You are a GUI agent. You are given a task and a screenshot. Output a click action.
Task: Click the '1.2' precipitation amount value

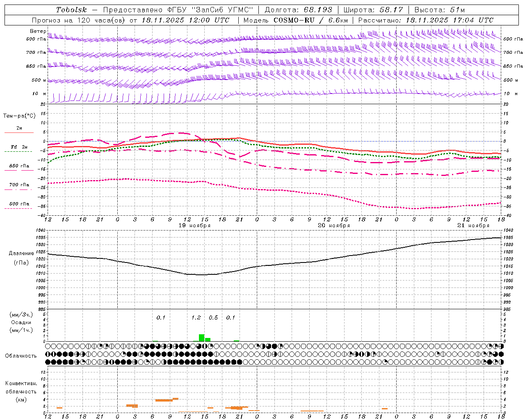[196, 317]
